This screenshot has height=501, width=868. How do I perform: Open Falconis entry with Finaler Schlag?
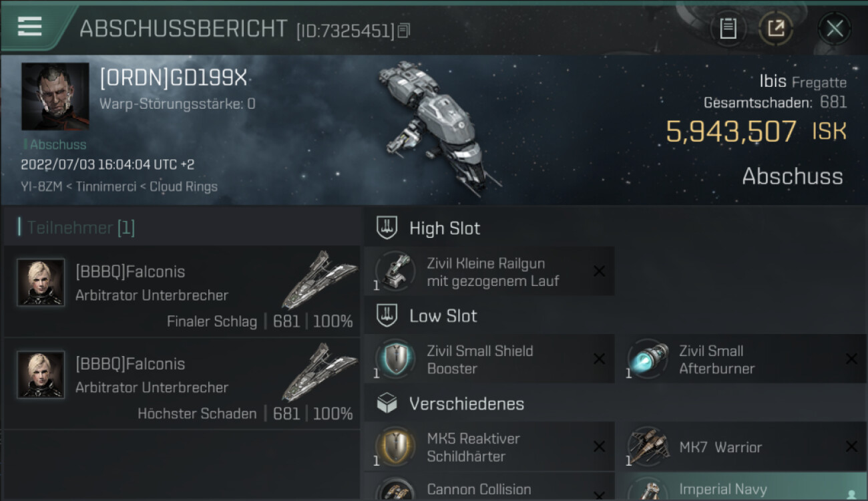pyautogui.click(x=182, y=292)
